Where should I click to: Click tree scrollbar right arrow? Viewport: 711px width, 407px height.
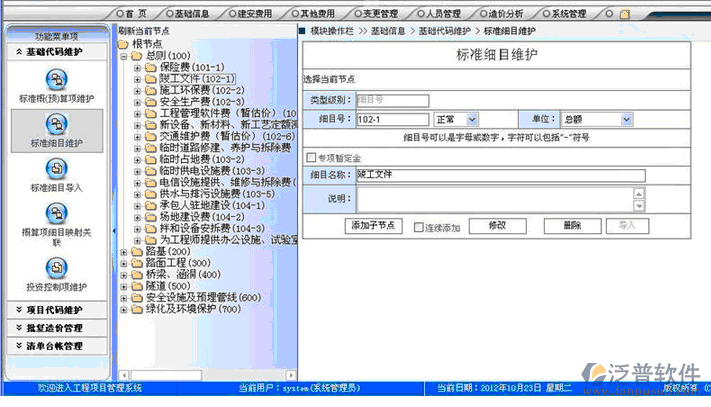click(x=292, y=375)
